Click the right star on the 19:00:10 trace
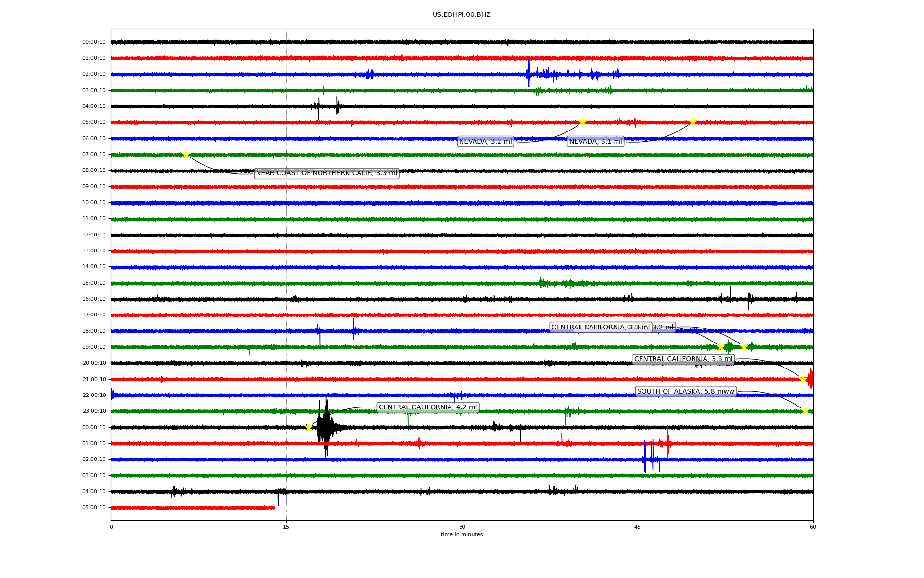The image size is (924, 578). [x=744, y=347]
